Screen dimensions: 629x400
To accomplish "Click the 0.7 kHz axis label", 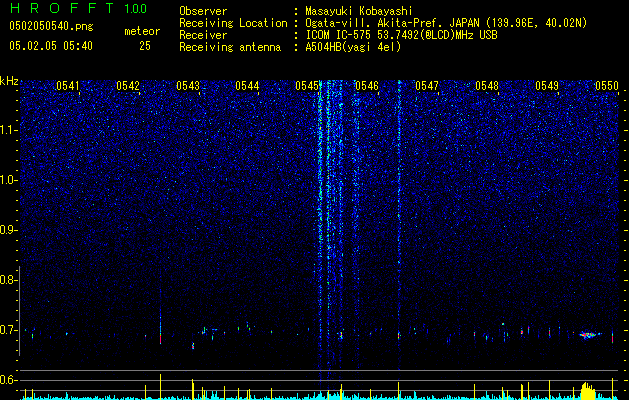I will [x=8, y=330].
